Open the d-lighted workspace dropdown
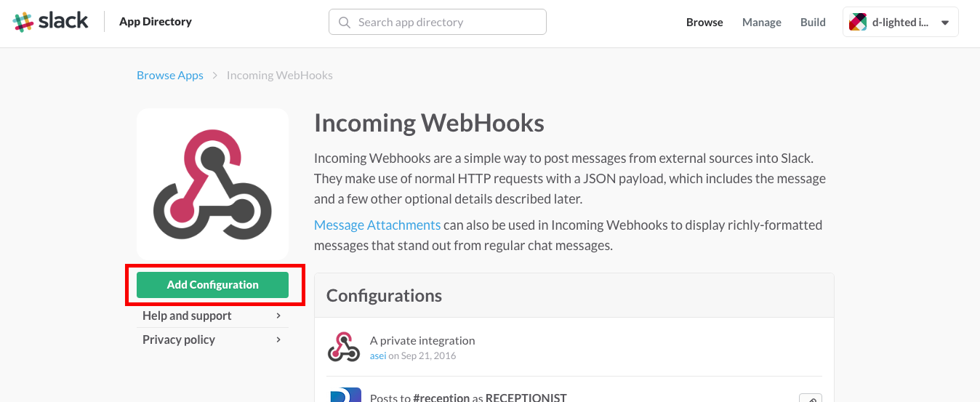Image resolution: width=980 pixels, height=402 pixels. pyautogui.click(x=944, y=23)
